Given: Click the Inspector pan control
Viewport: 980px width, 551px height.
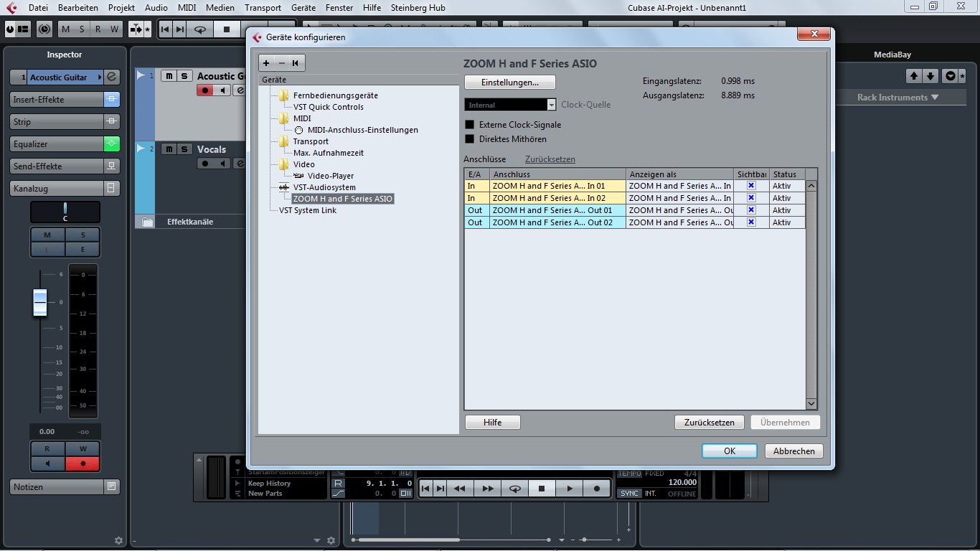Looking at the screenshot, I should coord(65,212).
